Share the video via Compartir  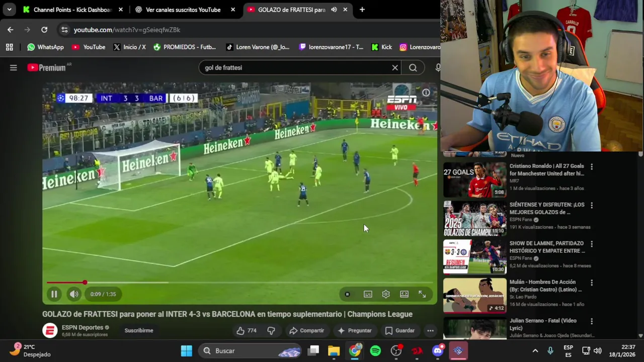(x=306, y=330)
